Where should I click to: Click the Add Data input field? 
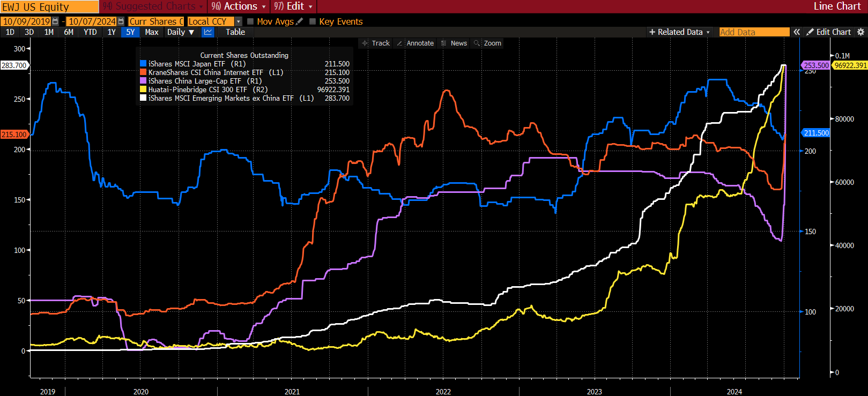pos(754,32)
